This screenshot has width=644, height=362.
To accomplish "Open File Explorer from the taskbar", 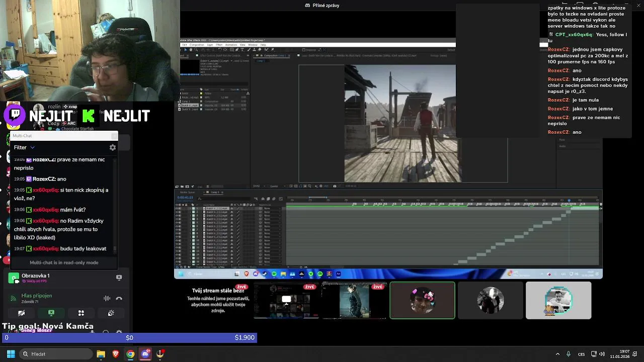I will click(101, 354).
